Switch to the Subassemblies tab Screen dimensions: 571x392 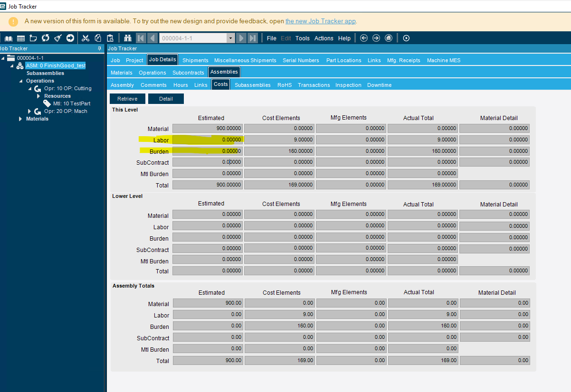tap(253, 85)
